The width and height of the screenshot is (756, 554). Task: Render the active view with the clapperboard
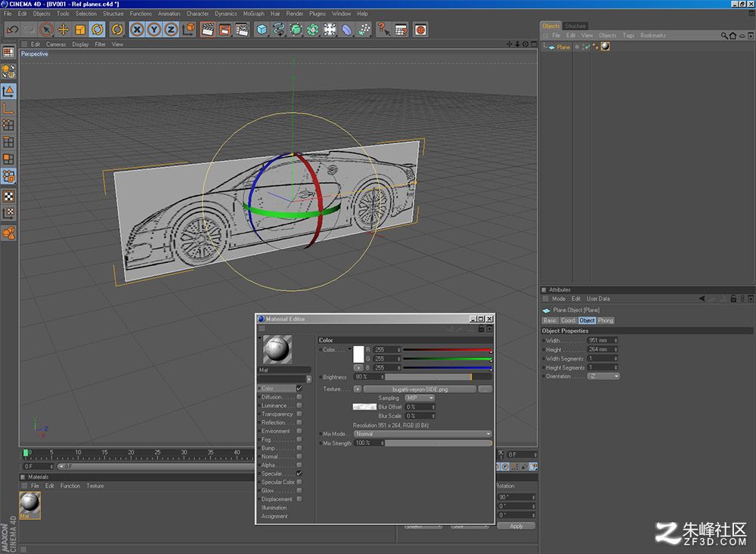[x=207, y=30]
